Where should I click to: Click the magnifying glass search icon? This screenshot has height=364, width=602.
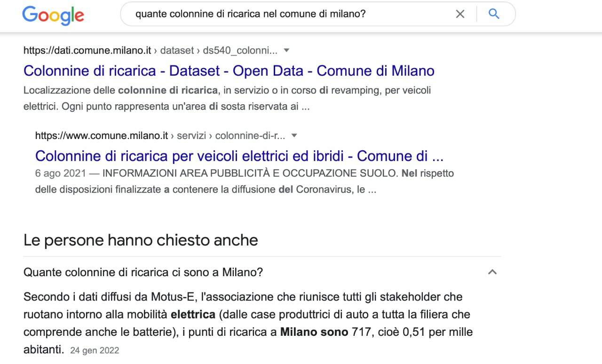[x=494, y=14]
